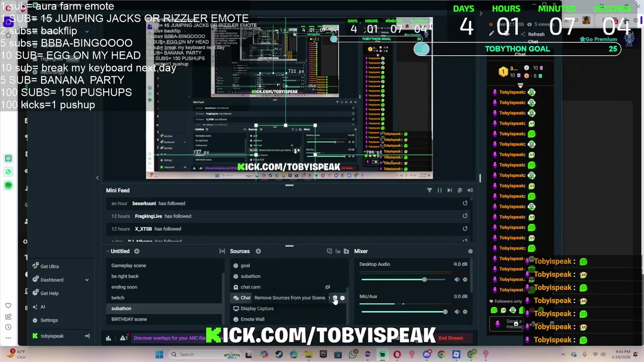The width and height of the screenshot is (644, 362).
Task: Select the BIRTHDAY scene
Action: click(x=129, y=319)
